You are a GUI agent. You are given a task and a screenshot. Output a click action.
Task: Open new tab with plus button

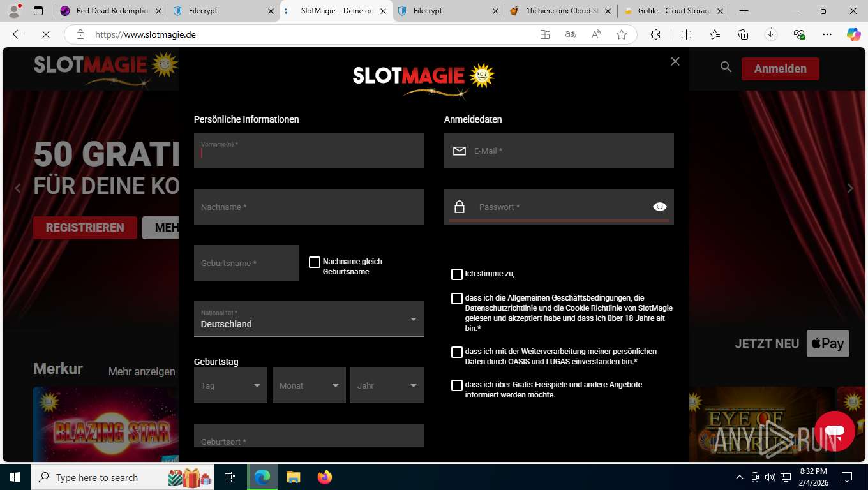click(744, 11)
